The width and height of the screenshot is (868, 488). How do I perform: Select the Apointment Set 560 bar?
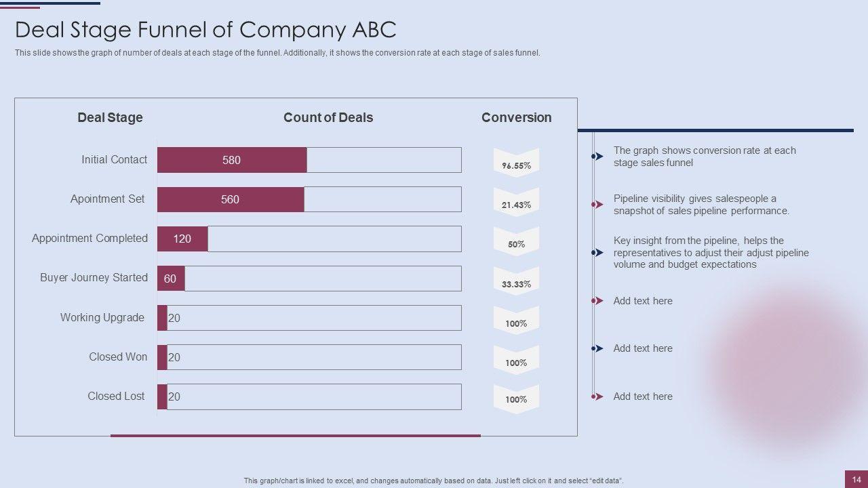click(231, 199)
